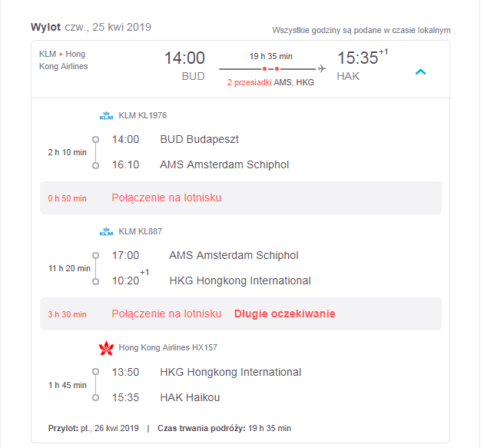Click the 2 przesiadki stopover label
The image size is (484, 448).
[249, 82]
